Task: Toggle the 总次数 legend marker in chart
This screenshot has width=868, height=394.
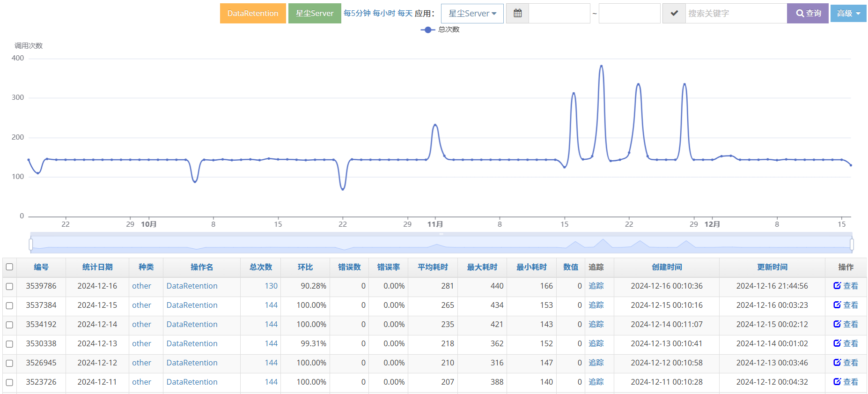Action: 427,30
